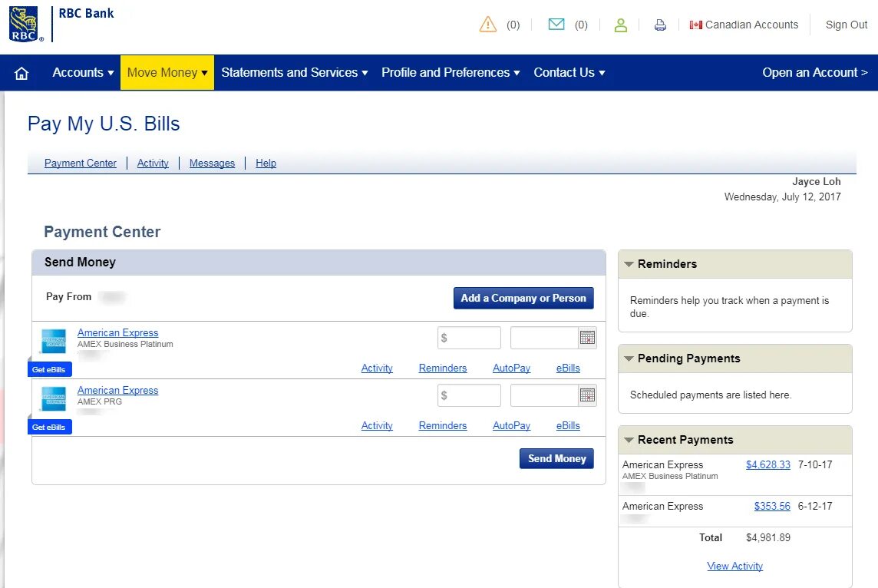Focus date field for AMEX PRG

544,395
